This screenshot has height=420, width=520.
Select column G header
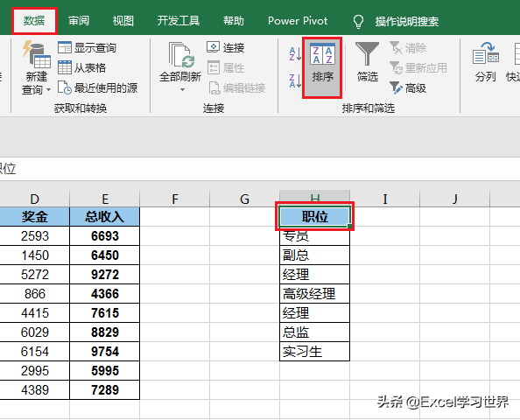click(x=245, y=199)
